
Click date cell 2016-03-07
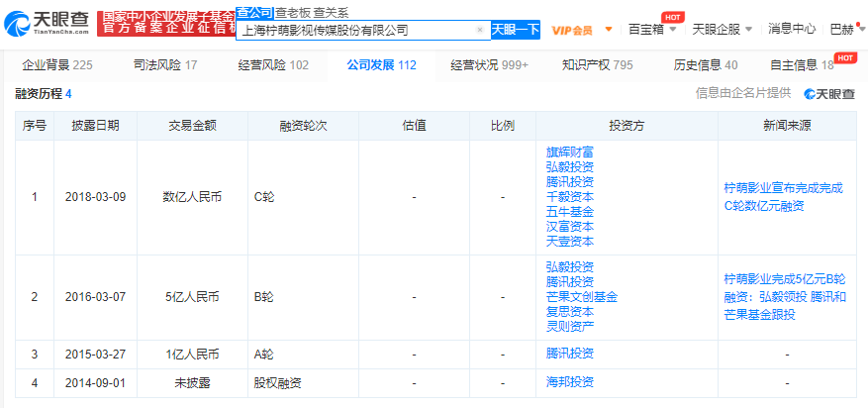[x=95, y=297]
